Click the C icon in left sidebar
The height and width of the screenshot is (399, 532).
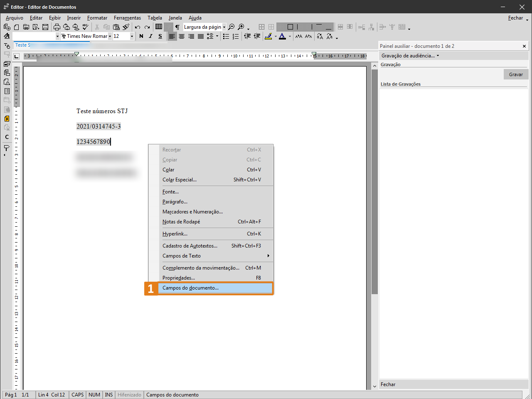pyautogui.click(x=7, y=137)
